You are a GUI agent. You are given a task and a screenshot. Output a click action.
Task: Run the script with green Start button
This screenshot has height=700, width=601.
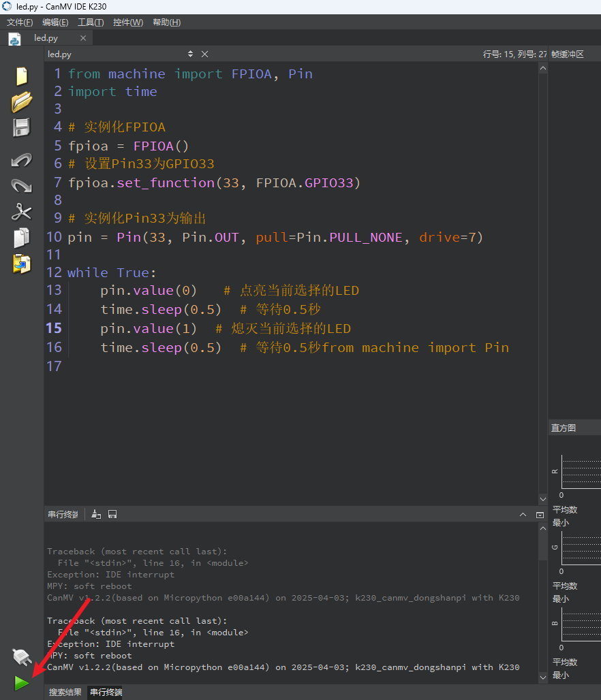tap(21, 683)
